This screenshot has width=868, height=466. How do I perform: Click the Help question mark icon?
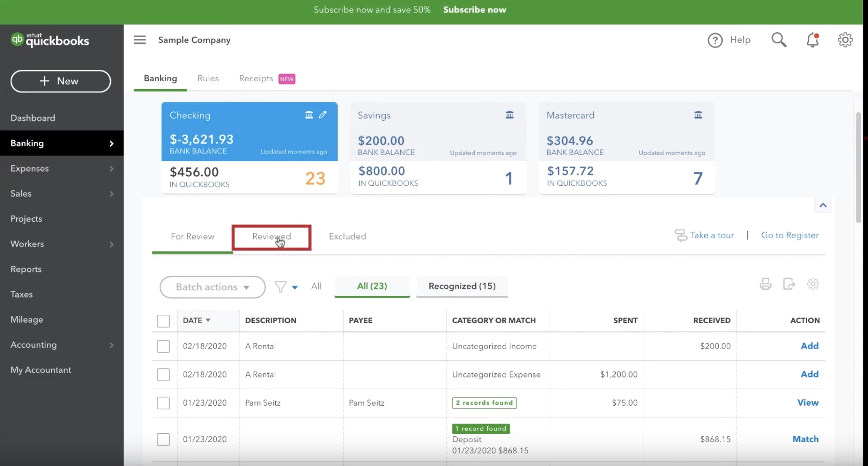pyautogui.click(x=715, y=40)
